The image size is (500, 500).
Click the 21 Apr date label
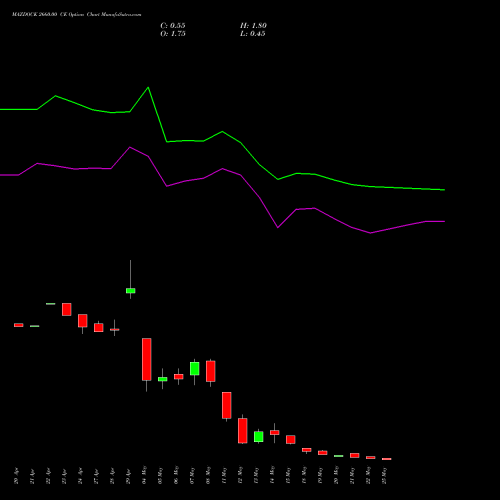click(x=32, y=476)
